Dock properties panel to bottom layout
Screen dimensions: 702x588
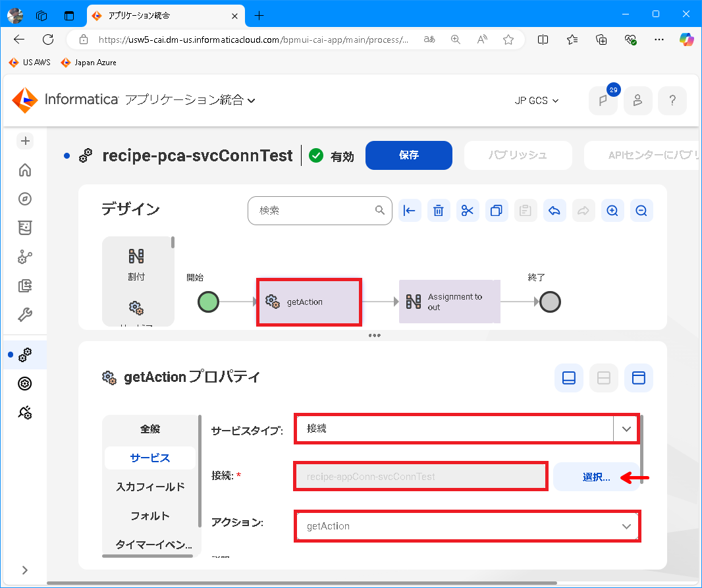[568, 378]
